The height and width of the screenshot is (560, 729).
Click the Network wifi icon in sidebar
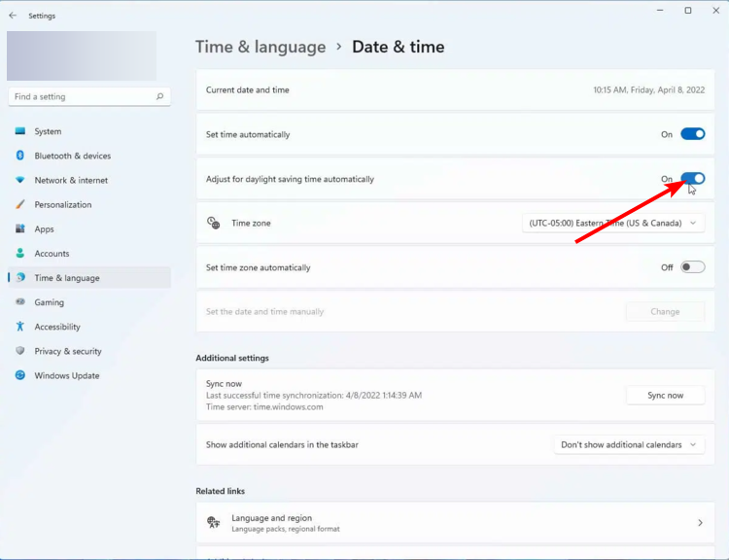(x=20, y=180)
